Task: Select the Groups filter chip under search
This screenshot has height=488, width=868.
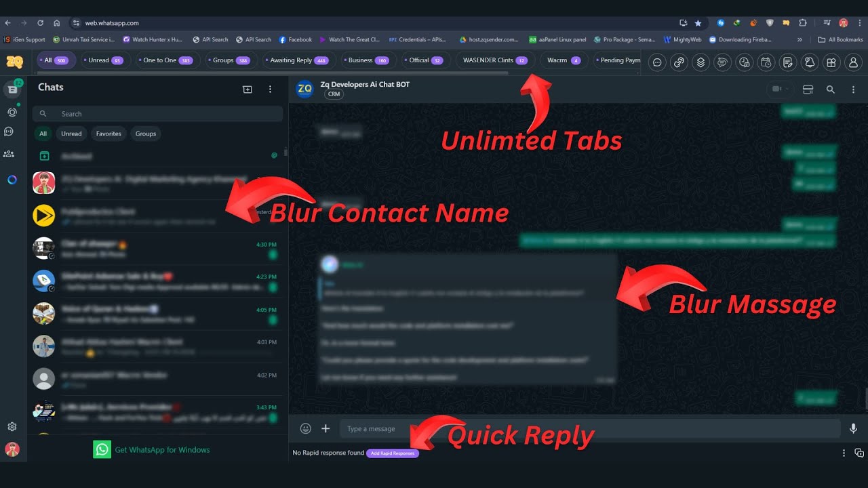Action: [146, 134]
